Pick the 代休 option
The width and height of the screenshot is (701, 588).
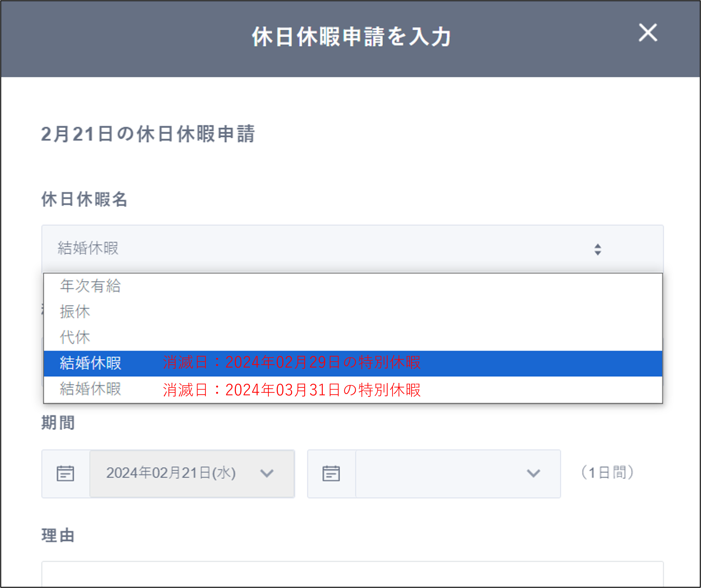[x=75, y=337]
